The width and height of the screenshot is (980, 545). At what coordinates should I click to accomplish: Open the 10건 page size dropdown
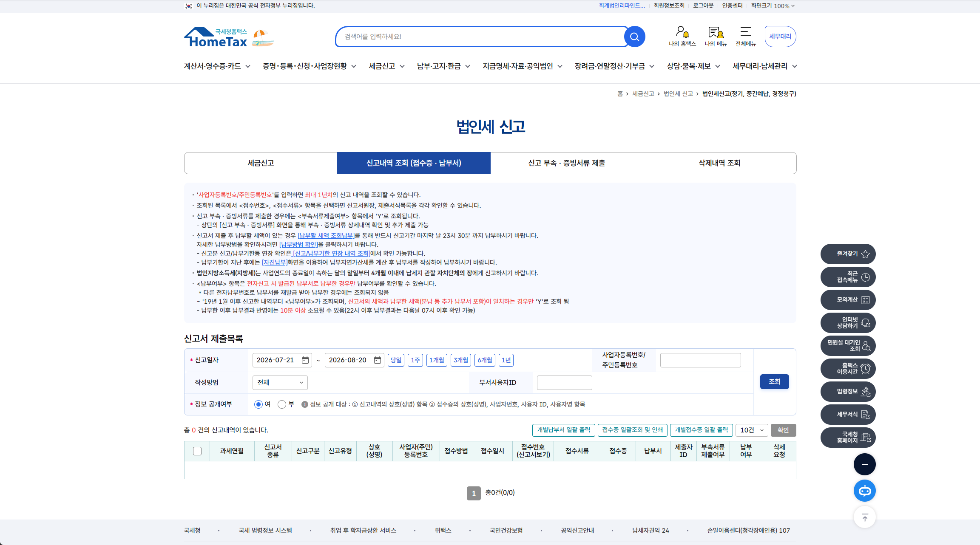752,430
